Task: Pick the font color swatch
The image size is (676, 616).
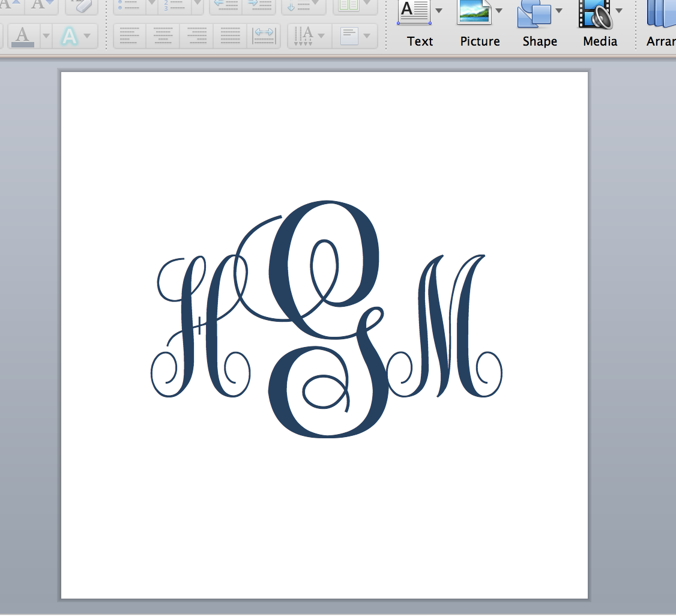Action: coord(23,36)
